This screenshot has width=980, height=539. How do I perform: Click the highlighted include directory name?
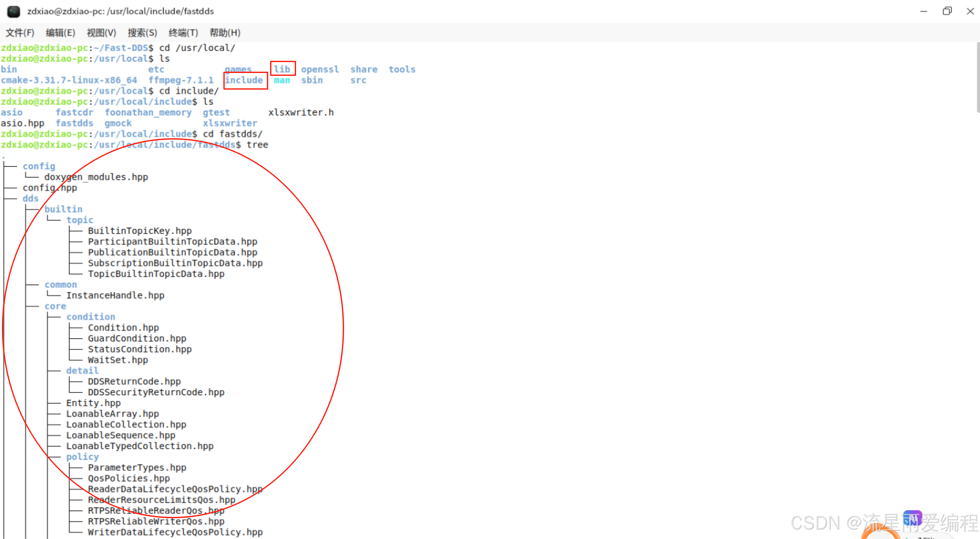tap(244, 80)
